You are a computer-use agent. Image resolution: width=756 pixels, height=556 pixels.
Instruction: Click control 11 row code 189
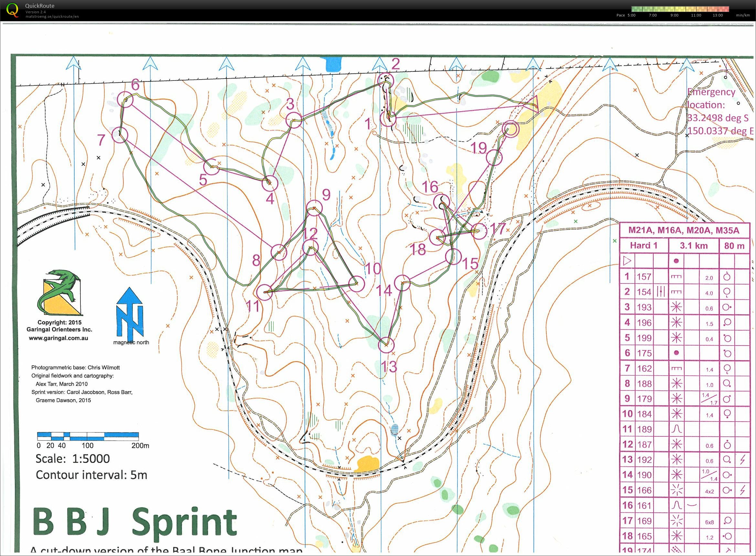point(644,429)
